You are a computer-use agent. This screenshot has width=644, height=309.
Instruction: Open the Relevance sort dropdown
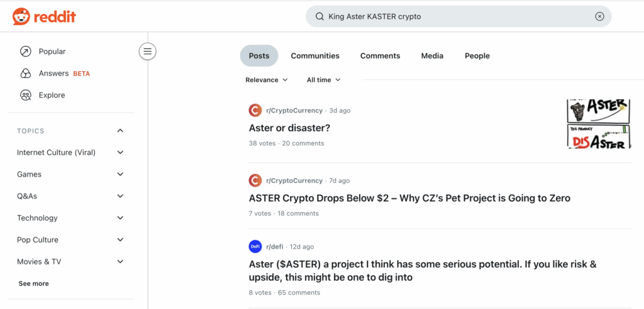(x=267, y=80)
